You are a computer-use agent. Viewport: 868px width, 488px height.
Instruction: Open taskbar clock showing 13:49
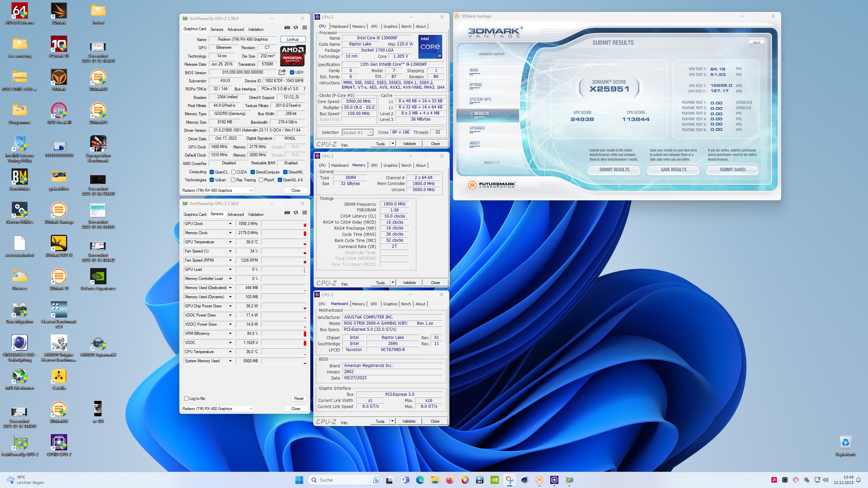(843, 480)
